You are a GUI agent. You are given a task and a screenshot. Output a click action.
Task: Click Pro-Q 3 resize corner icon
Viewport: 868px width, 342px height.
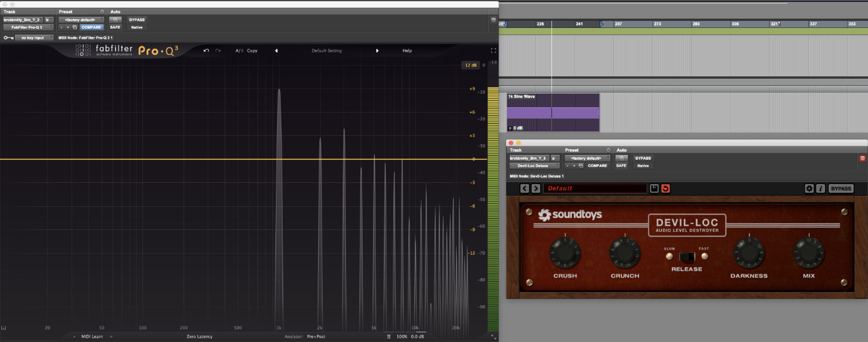(493, 337)
